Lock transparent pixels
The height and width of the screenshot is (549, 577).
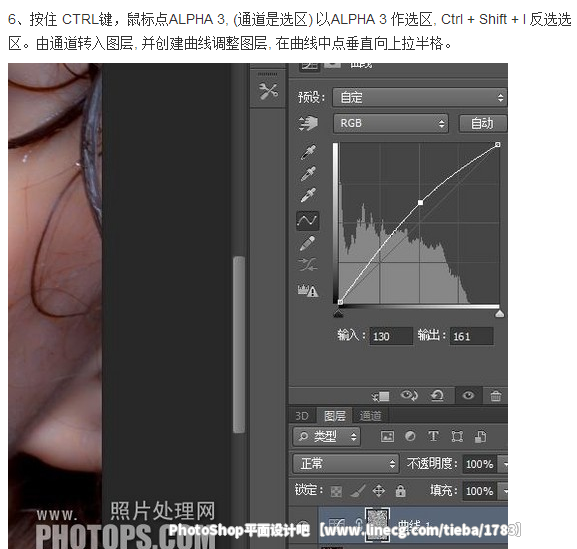coord(336,491)
